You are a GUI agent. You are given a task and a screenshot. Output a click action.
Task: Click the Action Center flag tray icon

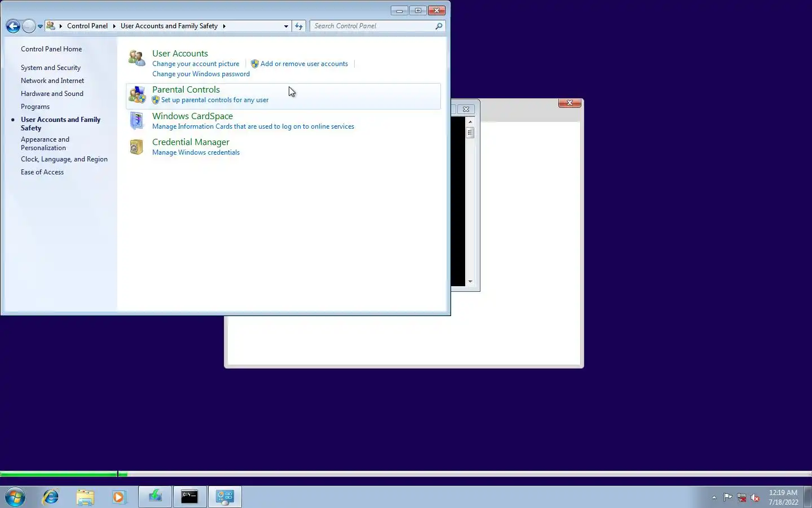pyautogui.click(x=728, y=497)
